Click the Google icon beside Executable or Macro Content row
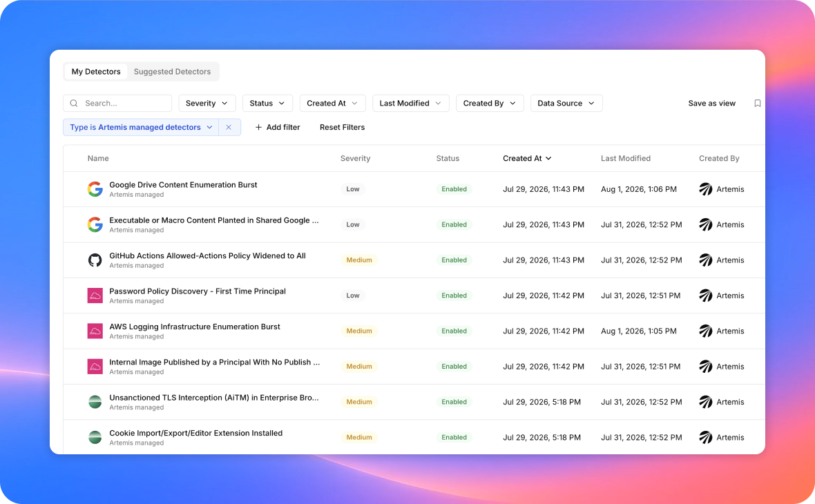815x504 pixels. 95,224
